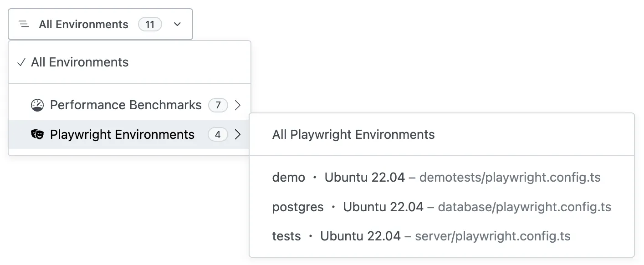Open demotests/playwright.config.ts link
Image resolution: width=644 pixels, height=265 pixels.
click(x=511, y=177)
